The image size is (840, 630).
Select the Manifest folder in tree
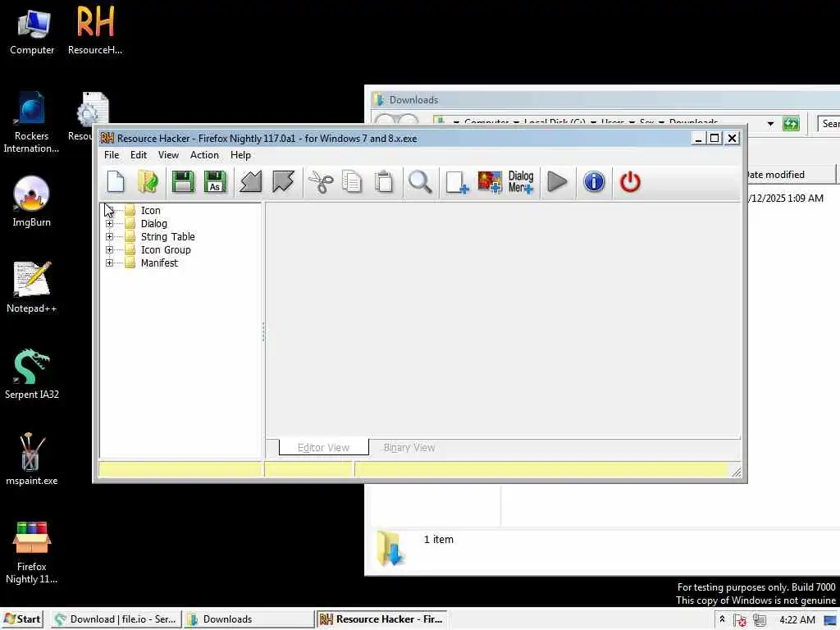(x=159, y=263)
